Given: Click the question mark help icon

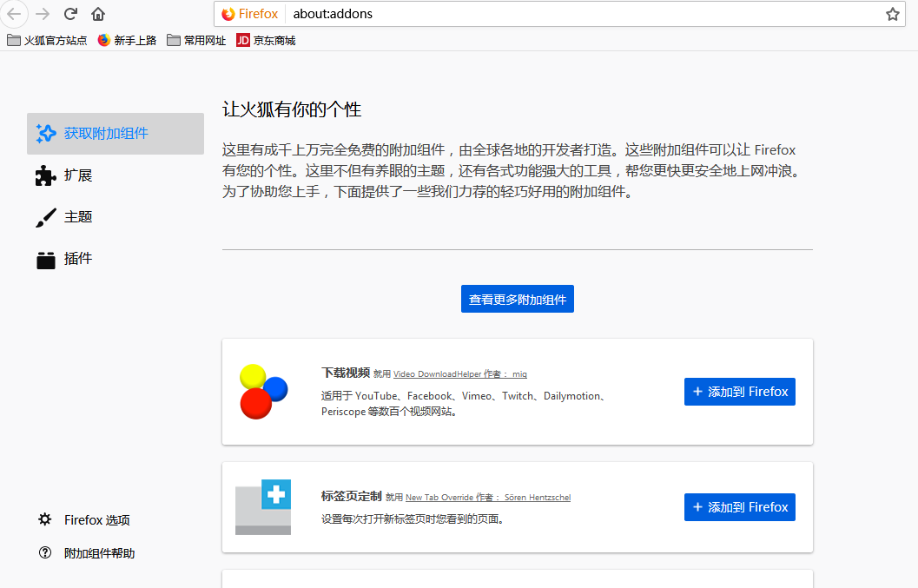Looking at the screenshot, I should click(45, 553).
